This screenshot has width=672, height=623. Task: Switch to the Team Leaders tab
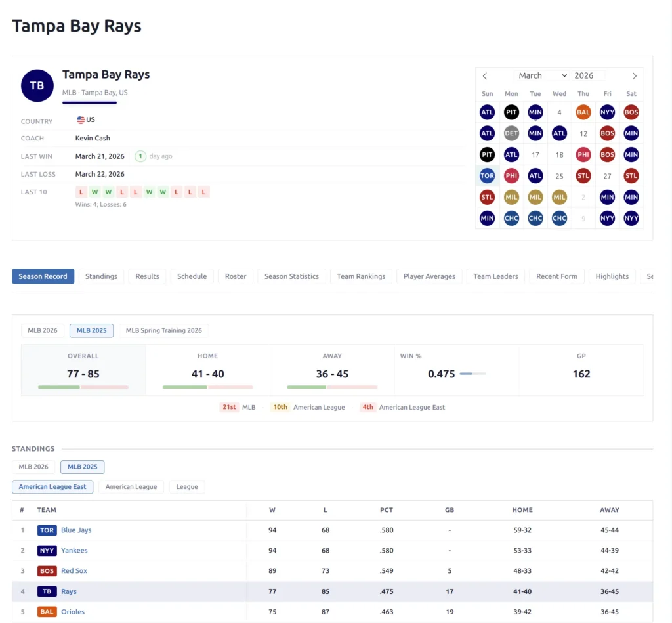coord(495,276)
